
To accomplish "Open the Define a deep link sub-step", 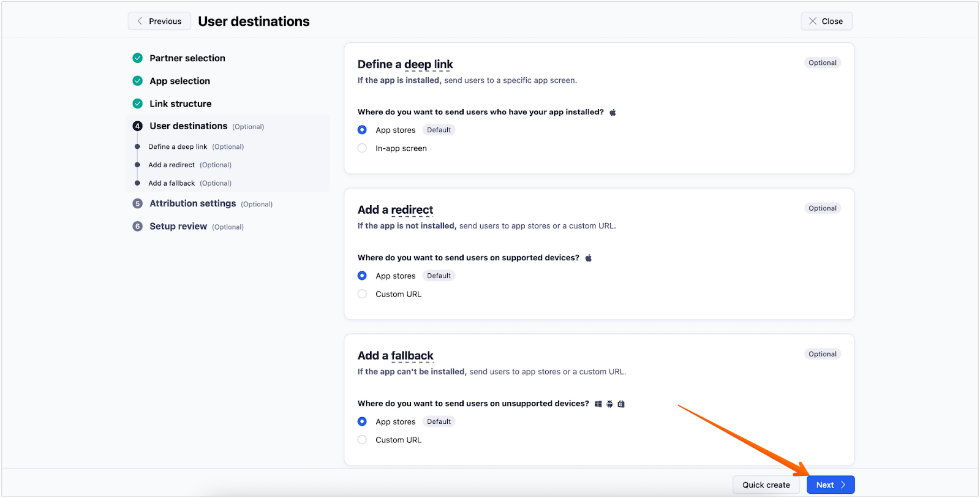I will 178,147.
